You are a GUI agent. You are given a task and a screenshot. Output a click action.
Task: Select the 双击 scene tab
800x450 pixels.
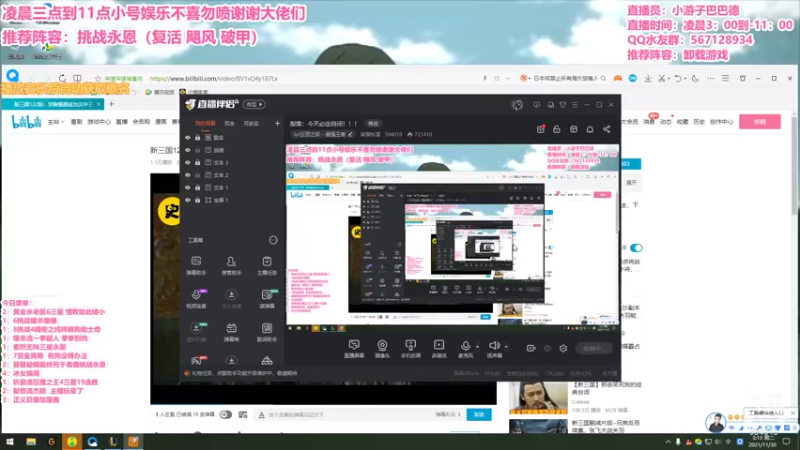tap(230, 123)
